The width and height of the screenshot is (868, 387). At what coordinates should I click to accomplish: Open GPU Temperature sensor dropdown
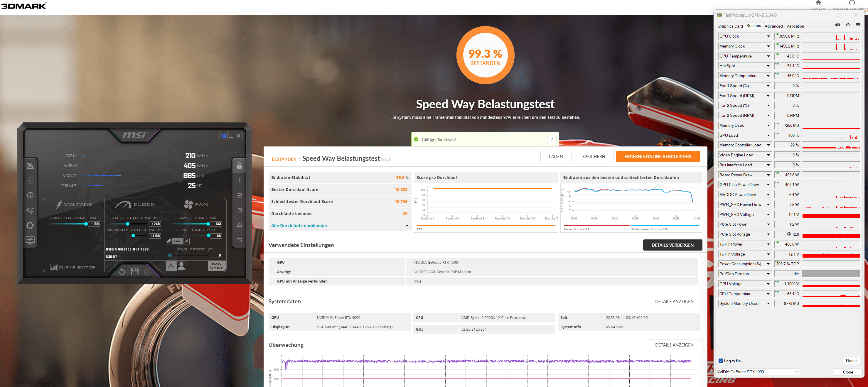click(768, 56)
